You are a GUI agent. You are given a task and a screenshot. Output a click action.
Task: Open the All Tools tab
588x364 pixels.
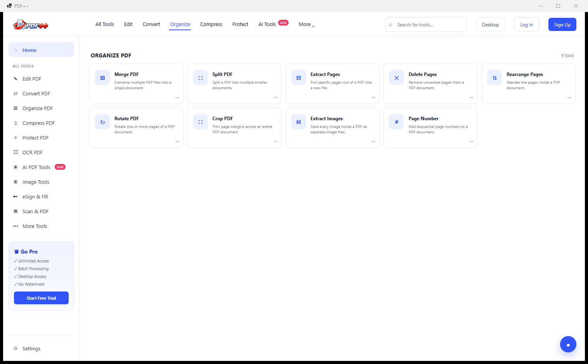tap(105, 24)
